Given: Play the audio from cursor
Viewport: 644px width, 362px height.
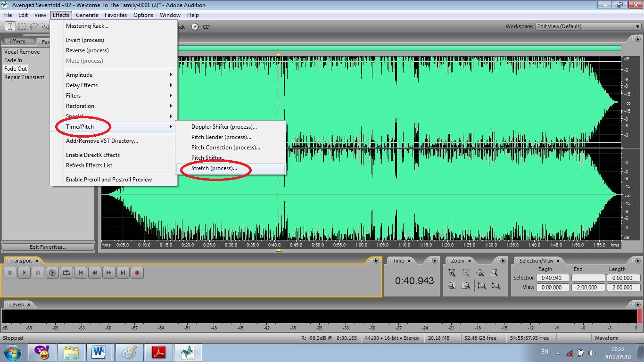Looking at the screenshot, I should [24, 272].
